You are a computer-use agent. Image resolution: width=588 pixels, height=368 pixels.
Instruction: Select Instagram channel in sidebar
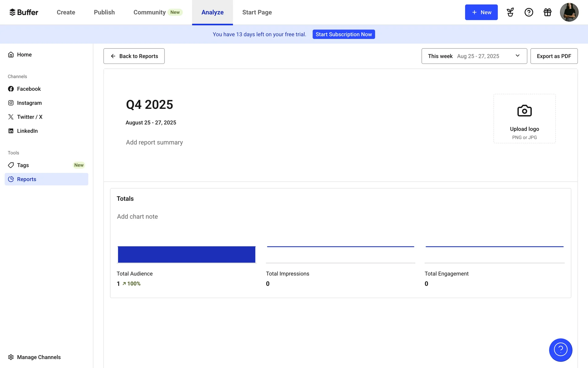pyautogui.click(x=29, y=103)
